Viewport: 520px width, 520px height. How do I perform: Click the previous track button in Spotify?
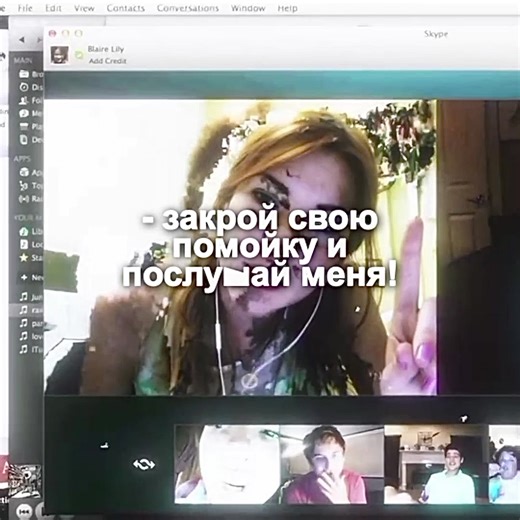pos(25,511)
